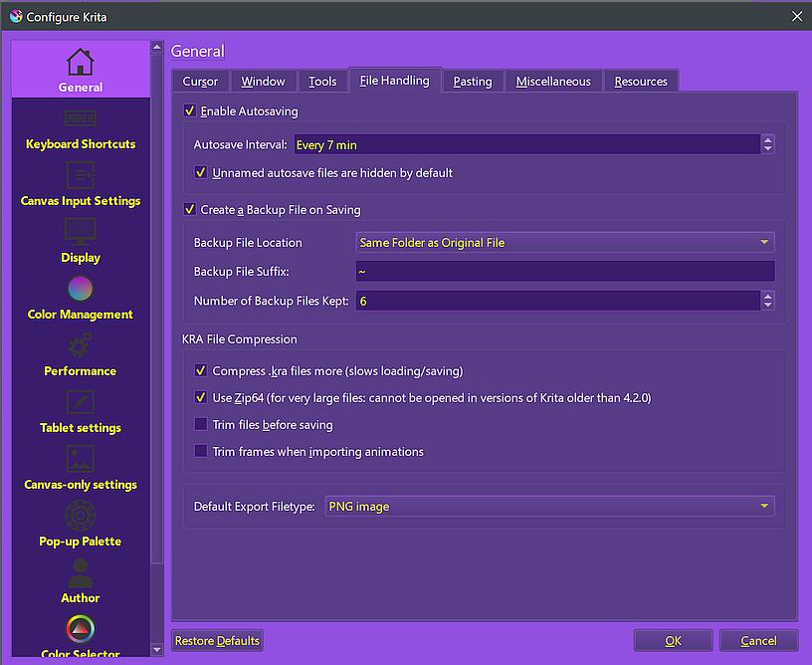Enable Trim files before saving

[x=201, y=424]
